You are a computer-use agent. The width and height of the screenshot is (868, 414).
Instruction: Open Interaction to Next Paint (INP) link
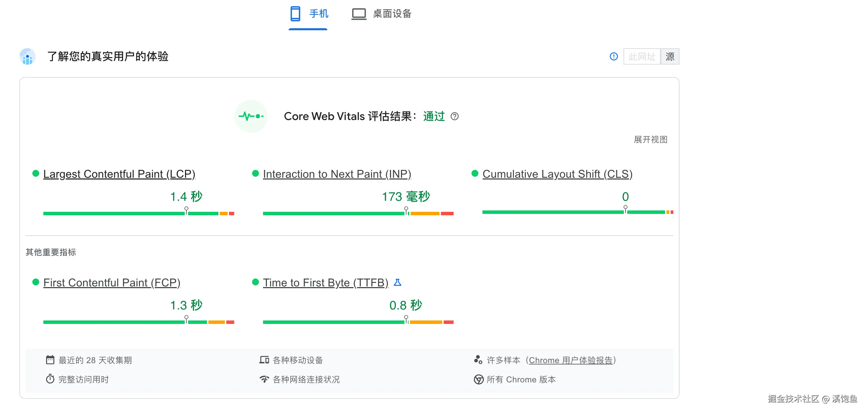(x=337, y=174)
